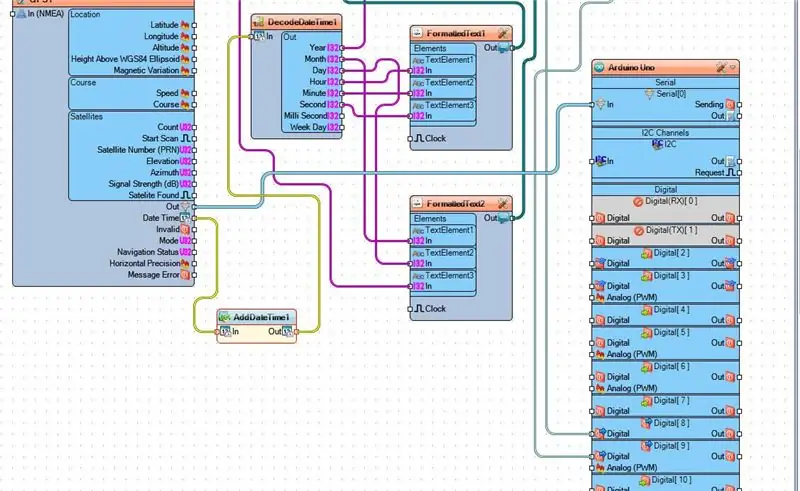Screen dimensions: 800x491
Task: Click AddDateTime1 In pin icon
Action: tap(226, 331)
